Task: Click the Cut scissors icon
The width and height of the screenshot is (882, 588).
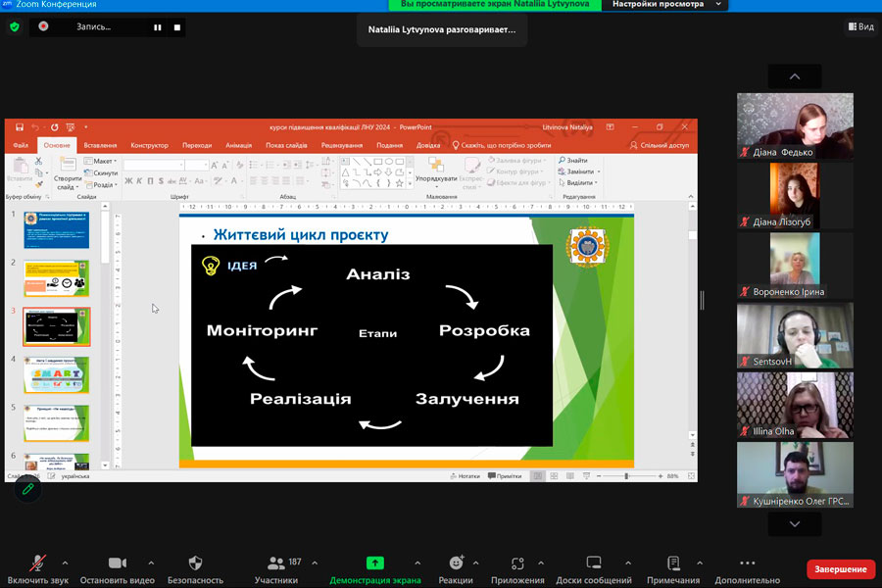Action: click(39, 161)
